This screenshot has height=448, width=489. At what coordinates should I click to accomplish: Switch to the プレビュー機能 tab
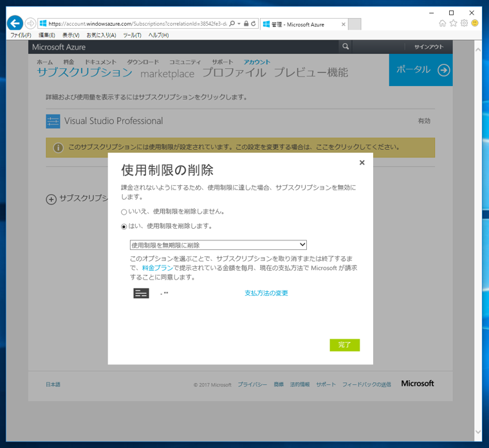pyautogui.click(x=311, y=72)
